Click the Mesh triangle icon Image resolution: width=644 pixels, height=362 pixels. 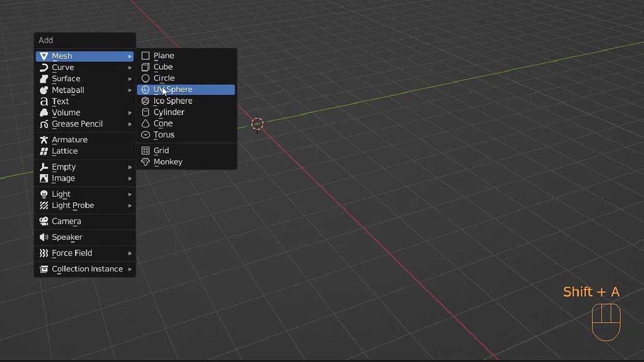(x=44, y=56)
